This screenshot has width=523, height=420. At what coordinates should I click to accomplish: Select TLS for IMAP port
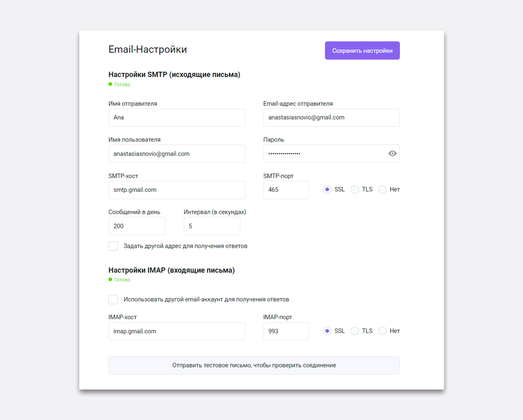point(355,331)
